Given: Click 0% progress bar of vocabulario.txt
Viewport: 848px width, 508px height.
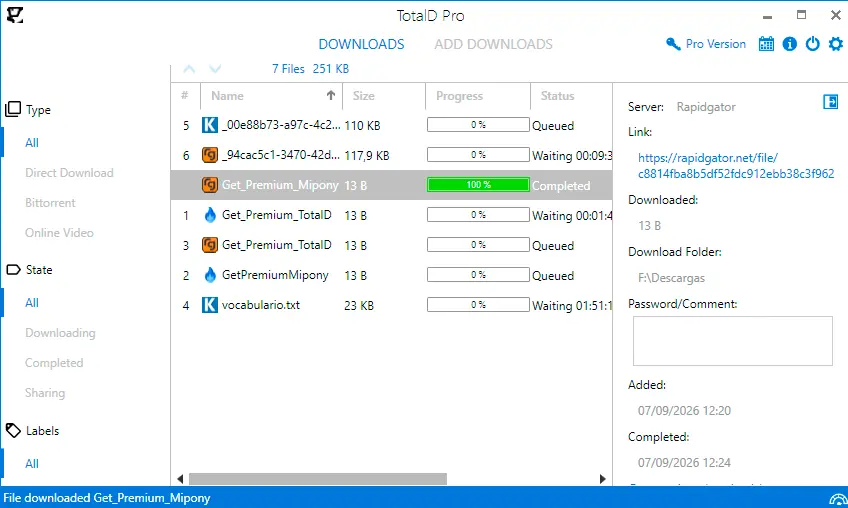Looking at the screenshot, I should tap(478, 305).
